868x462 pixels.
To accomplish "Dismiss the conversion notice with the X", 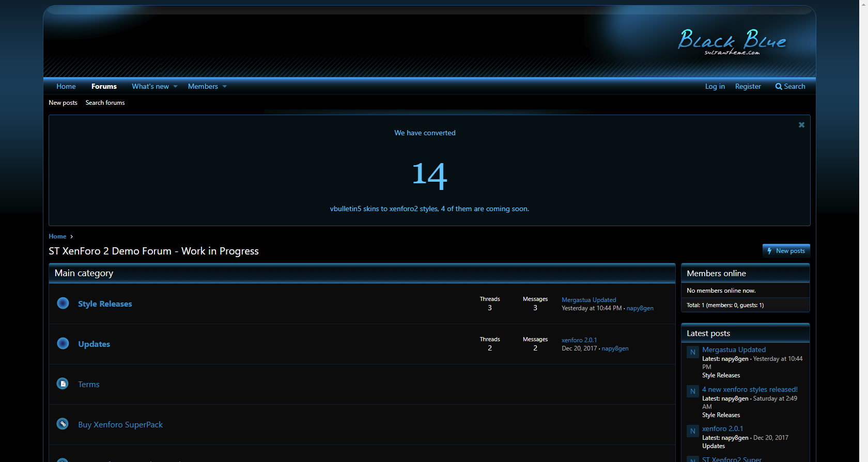I will (801, 125).
